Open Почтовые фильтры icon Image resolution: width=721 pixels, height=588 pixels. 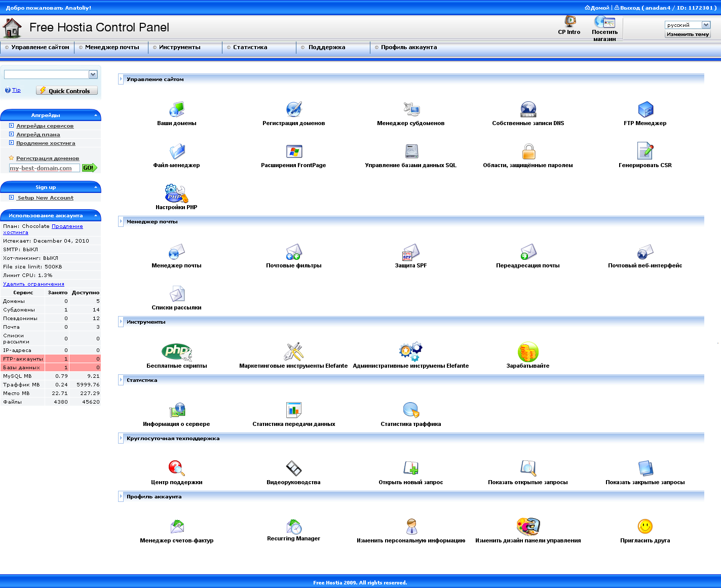(294, 251)
